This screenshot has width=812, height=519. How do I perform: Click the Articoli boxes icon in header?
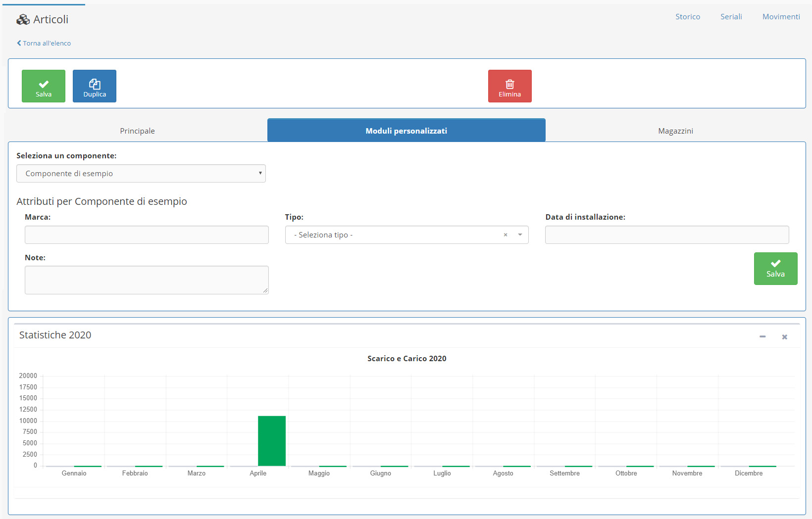(23, 20)
